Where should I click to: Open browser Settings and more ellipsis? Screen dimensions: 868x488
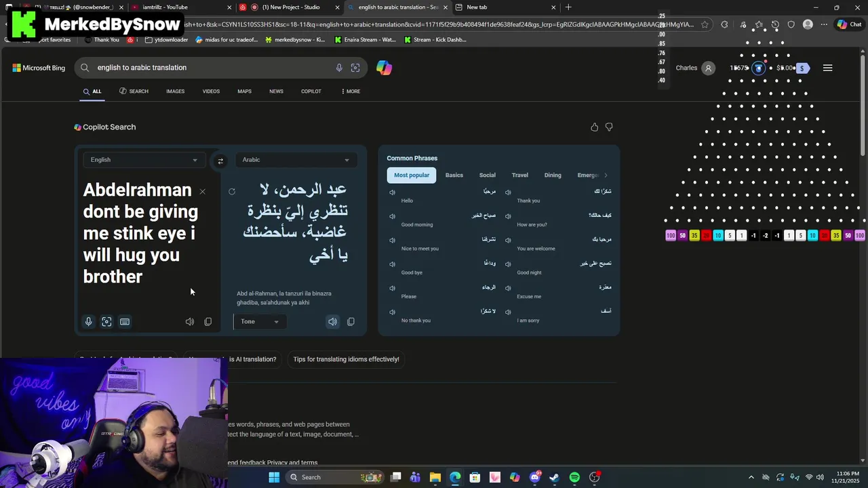pyautogui.click(x=824, y=24)
